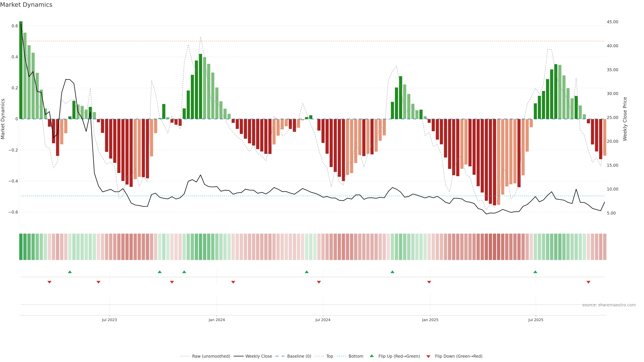Click the sharemaestro.com source text
Screen dimensions: 644x362
pyautogui.click(x=609, y=305)
